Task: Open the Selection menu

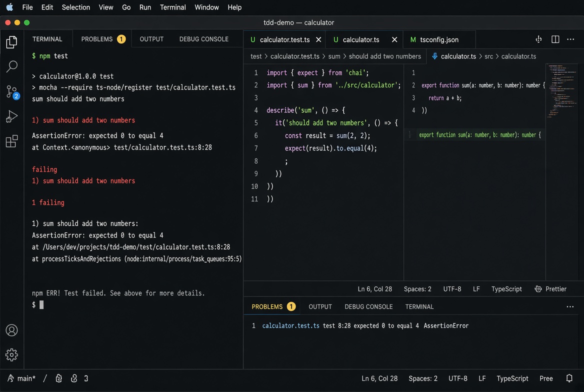Action: click(x=75, y=7)
